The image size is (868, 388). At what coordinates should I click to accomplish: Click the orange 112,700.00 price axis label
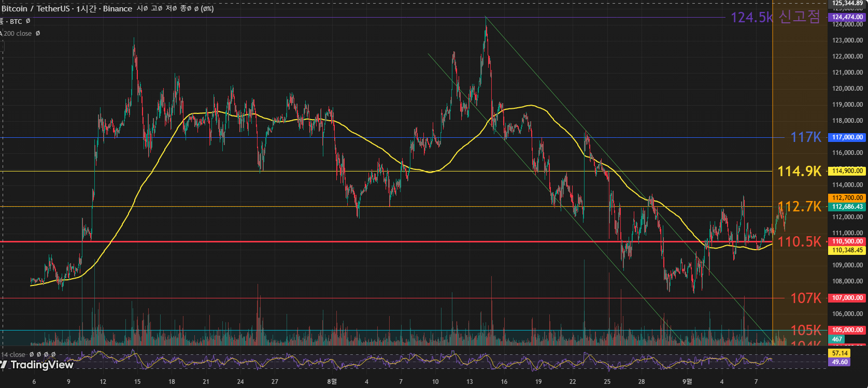847,198
